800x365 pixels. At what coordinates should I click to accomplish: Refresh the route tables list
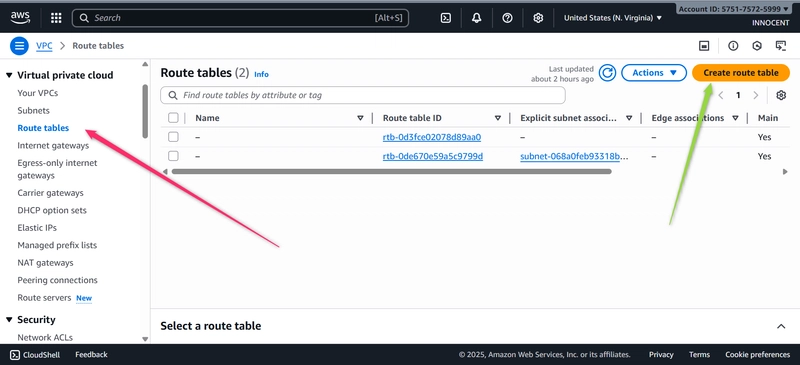[607, 73]
